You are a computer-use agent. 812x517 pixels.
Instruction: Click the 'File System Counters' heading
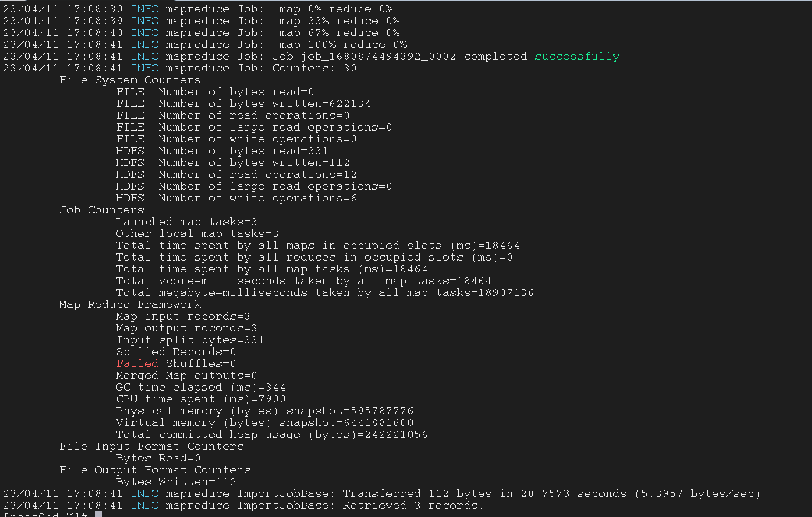tap(130, 80)
